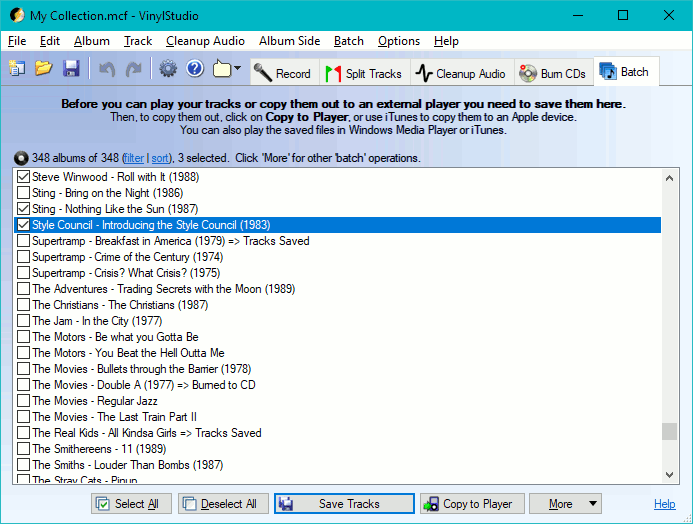Select the Batch tab

pos(626,72)
